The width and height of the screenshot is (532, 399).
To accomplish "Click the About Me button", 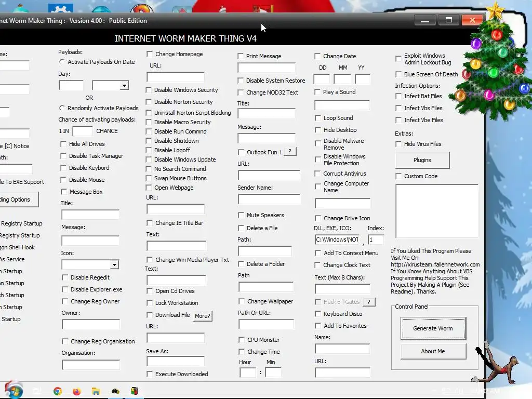I will 433,352.
